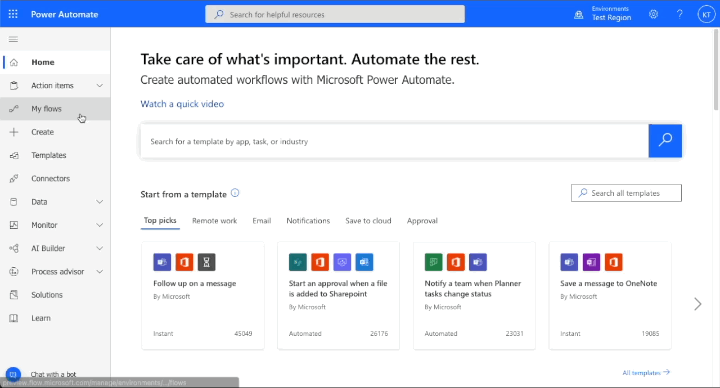Click the Connectors label in sidebar
This screenshot has height=388, width=720.
[51, 179]
